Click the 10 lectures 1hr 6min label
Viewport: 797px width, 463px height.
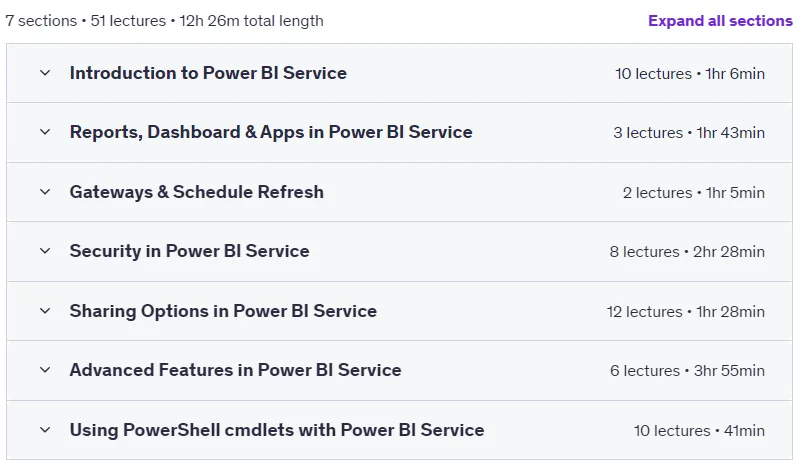[690, 74]
